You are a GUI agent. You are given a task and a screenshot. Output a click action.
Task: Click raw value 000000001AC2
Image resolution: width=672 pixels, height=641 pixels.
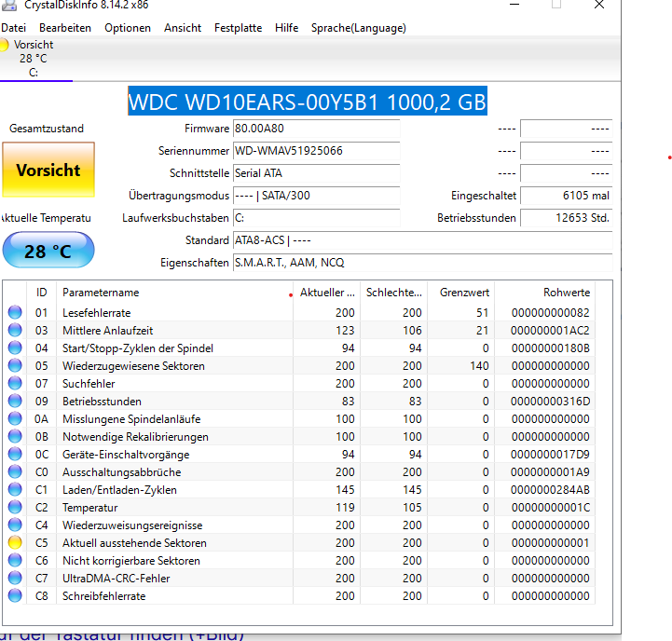[550, 331]
